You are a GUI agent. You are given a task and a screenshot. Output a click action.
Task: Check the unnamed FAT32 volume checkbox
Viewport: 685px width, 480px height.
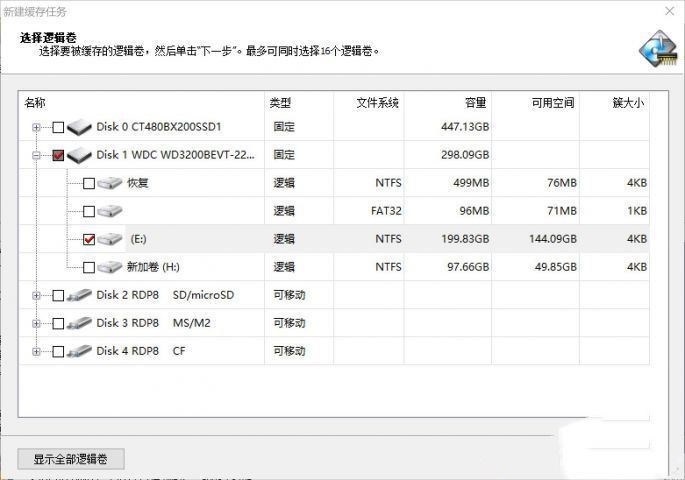pyautogui.click(x=89, y=211)
